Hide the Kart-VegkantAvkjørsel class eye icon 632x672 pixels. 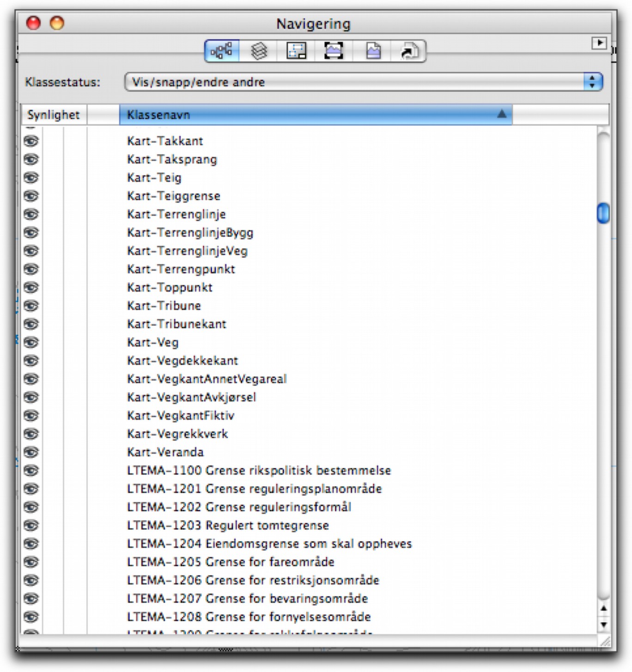click(31, 397)
